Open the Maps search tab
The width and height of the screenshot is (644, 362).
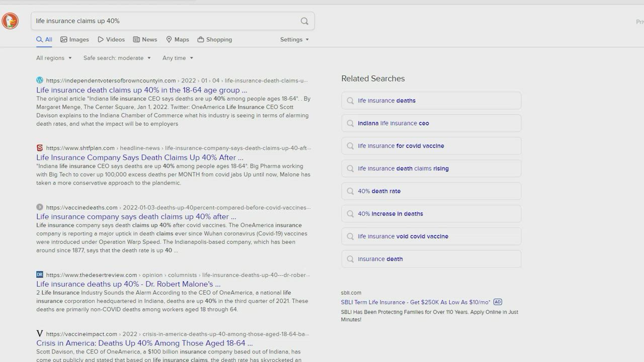point(177,40)
